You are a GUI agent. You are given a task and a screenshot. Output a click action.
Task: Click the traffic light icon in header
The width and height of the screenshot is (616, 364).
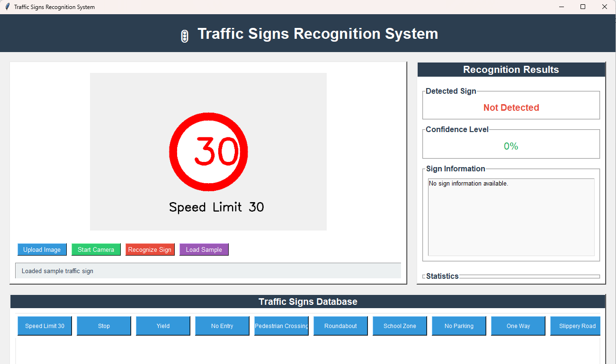coord(185,36)
